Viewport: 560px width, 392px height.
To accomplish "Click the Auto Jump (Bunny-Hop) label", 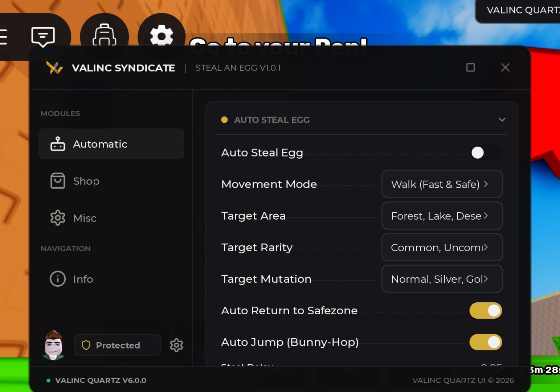I will tap(290, 342).
